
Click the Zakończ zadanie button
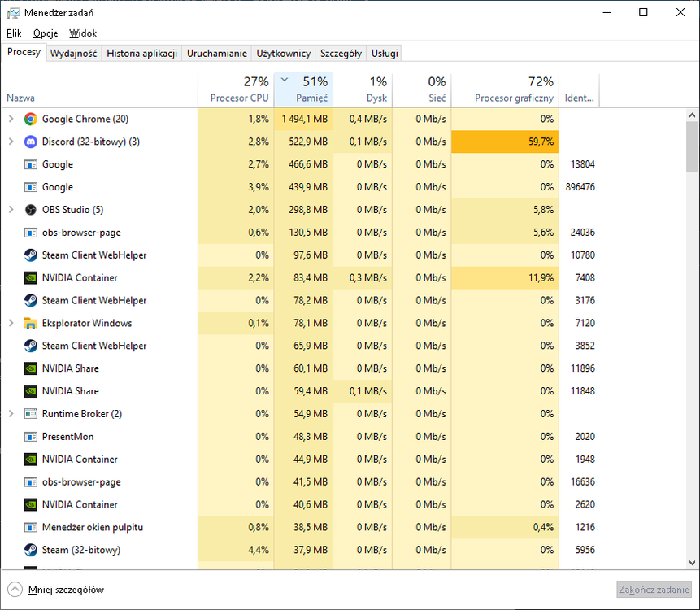(x=654, y=590)
